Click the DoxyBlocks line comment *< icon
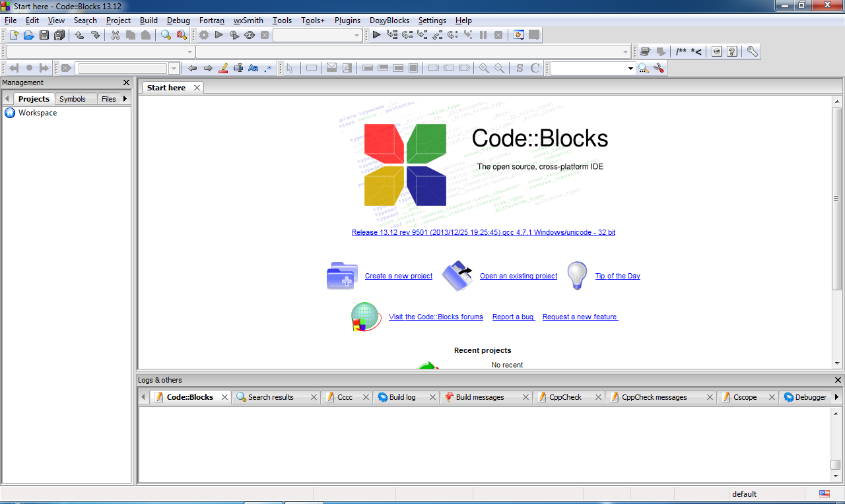The image size is (845, 504). pos(696,51)
